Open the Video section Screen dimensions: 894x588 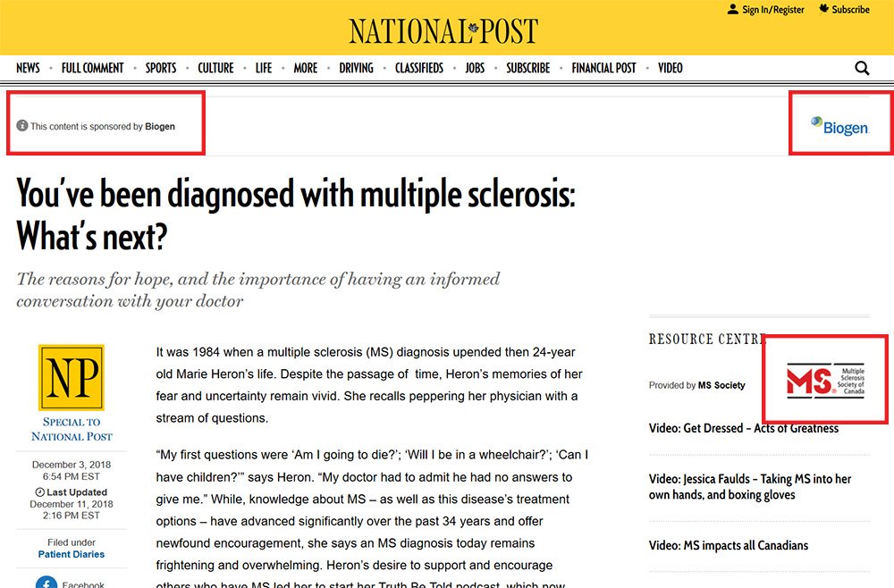coord(670,69)
